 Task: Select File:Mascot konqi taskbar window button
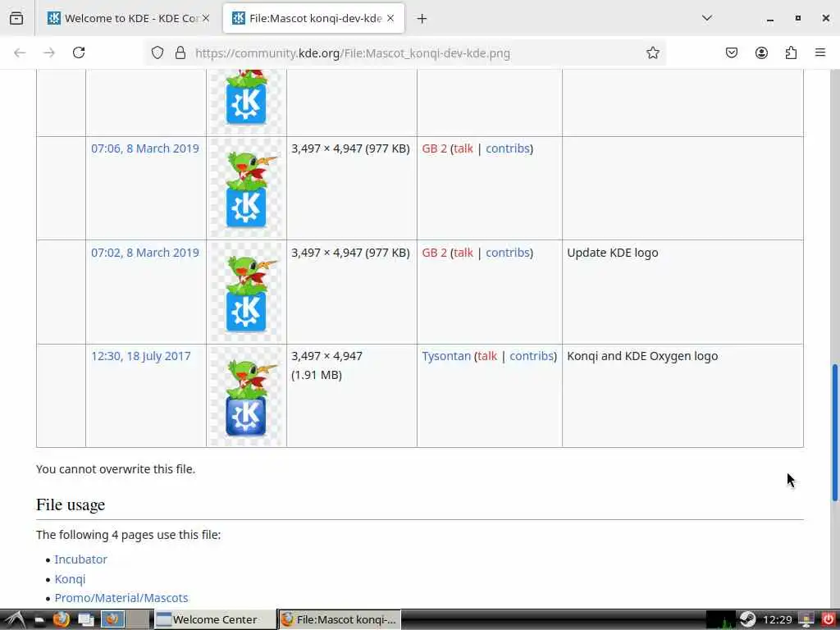pos(340,620)
